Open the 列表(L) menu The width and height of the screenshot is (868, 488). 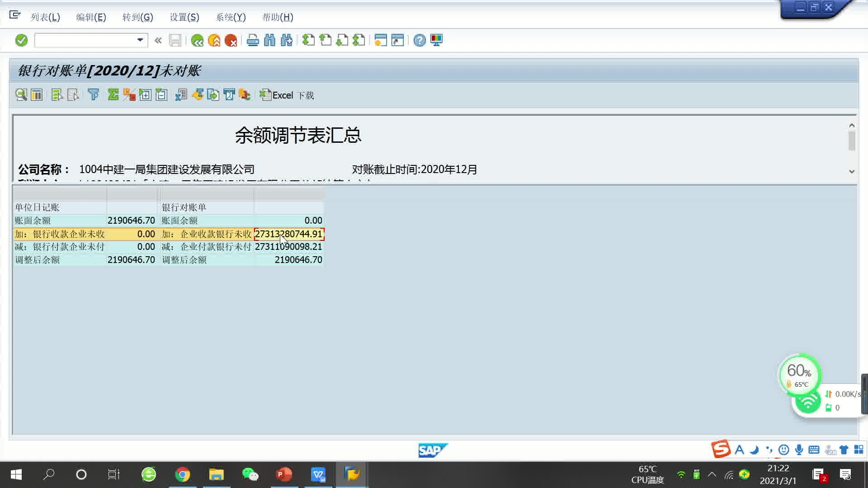tap(45, 17)
